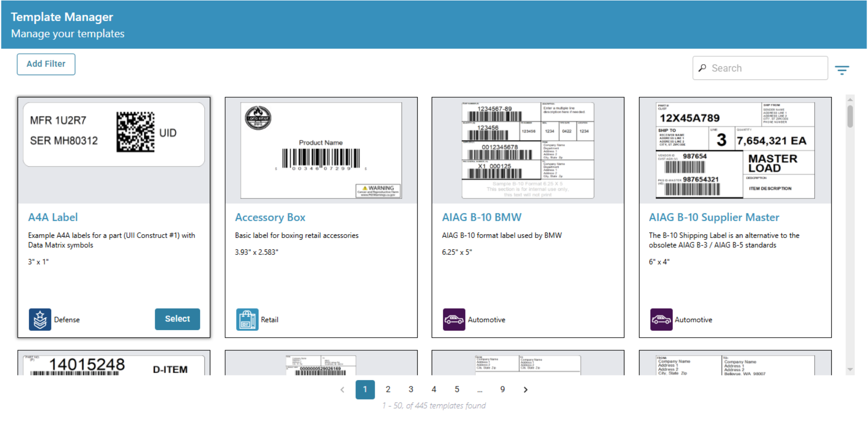Go to page 4
The width and height of the screenshot is (868, 423).
434,390
